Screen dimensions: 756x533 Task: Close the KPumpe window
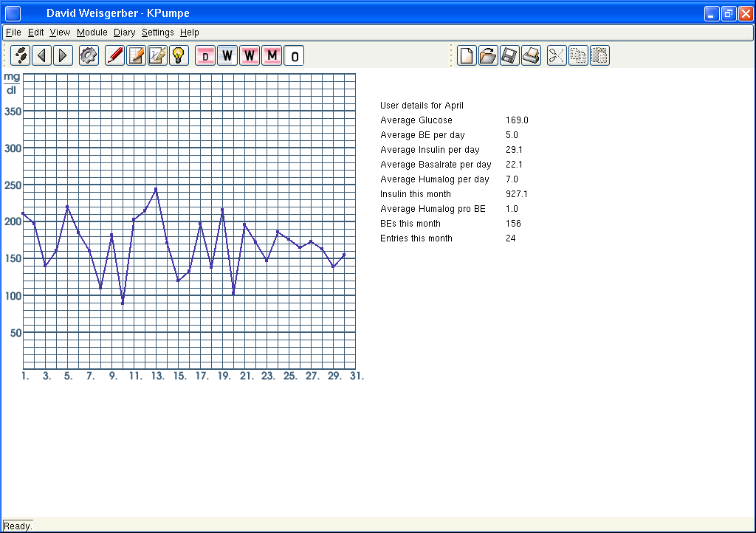(x=746, y=13)
